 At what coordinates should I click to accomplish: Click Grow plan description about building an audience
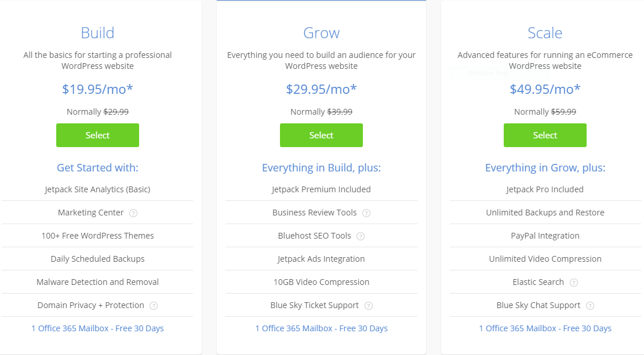tap(321, 60)
